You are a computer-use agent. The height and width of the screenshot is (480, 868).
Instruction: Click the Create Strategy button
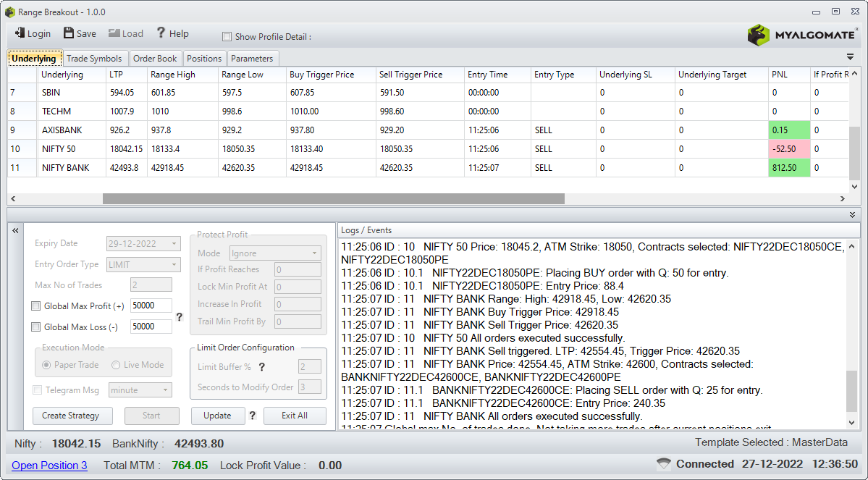(71, 416)
